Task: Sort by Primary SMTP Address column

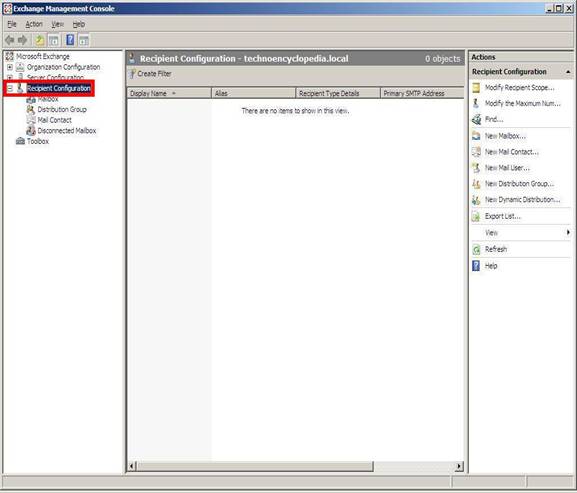Action: (422, 93)
